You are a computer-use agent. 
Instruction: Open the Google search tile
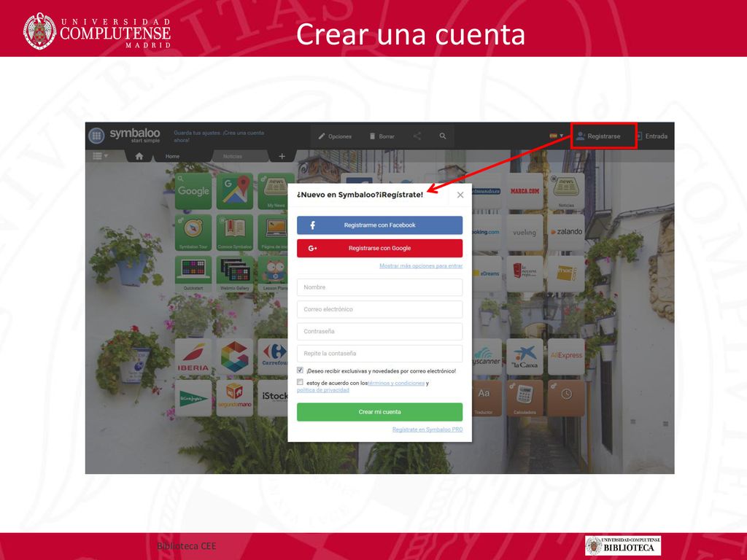tap(193, 191)
